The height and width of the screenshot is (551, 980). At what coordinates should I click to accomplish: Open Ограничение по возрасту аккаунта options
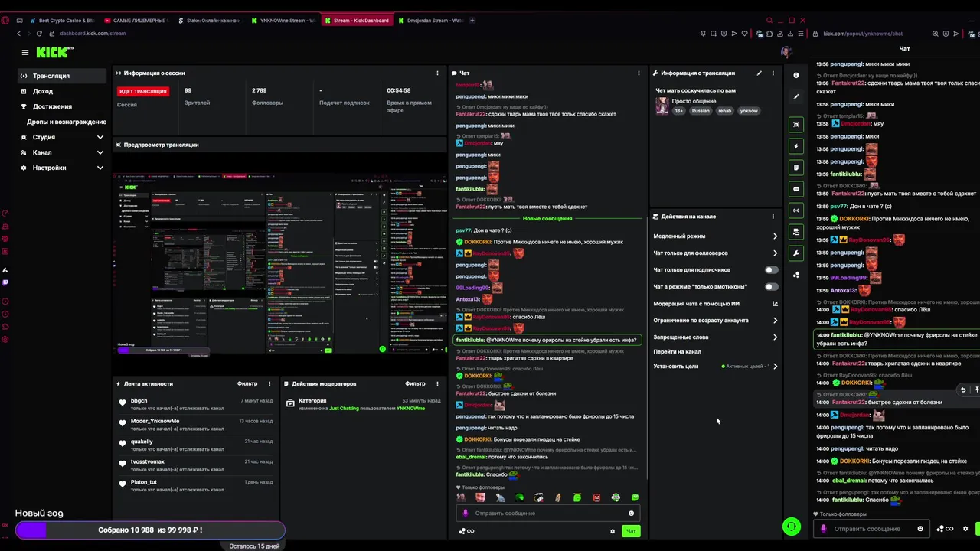pos(715,321)
